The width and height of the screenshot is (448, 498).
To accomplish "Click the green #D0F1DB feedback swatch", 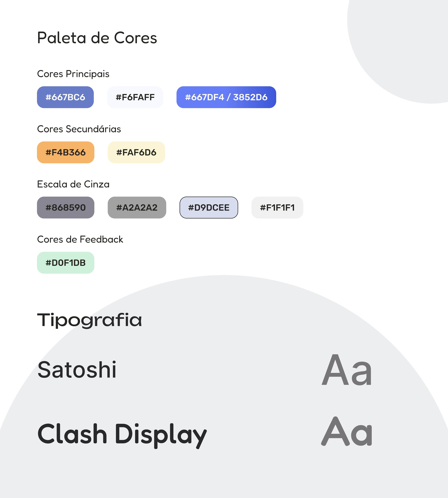I will (65, 263).
